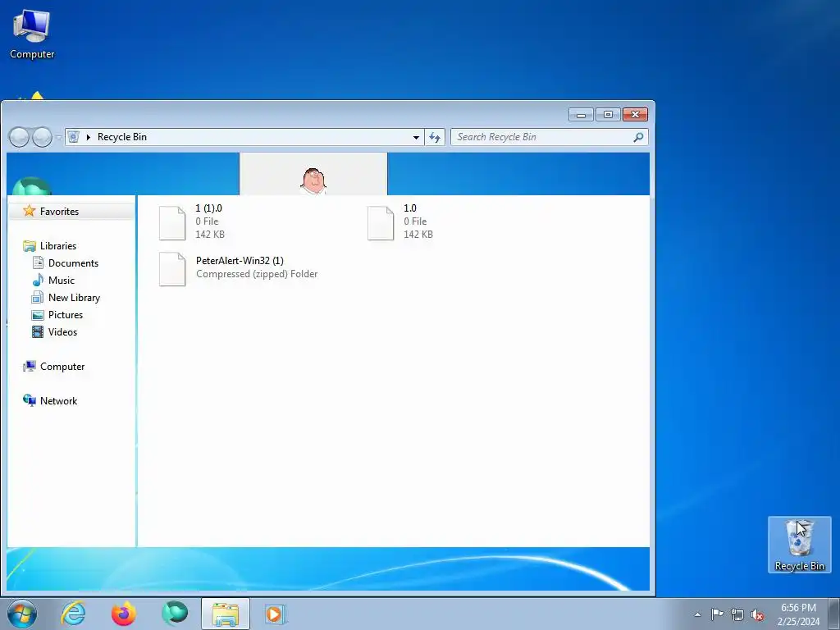Click the Peter Griffin image in the banner
This screenshot has width=840, height=630.
point(313,180)
